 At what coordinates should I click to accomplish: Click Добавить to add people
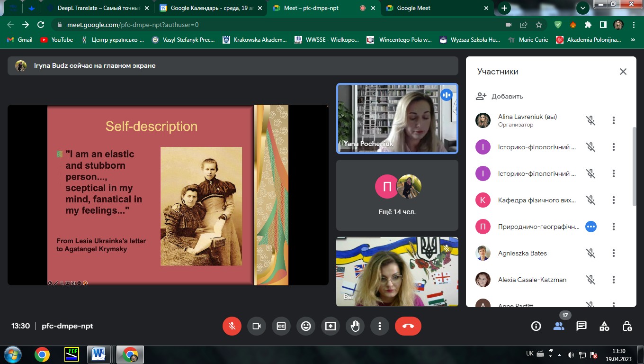pyautogui.click(x=500, y=96)
